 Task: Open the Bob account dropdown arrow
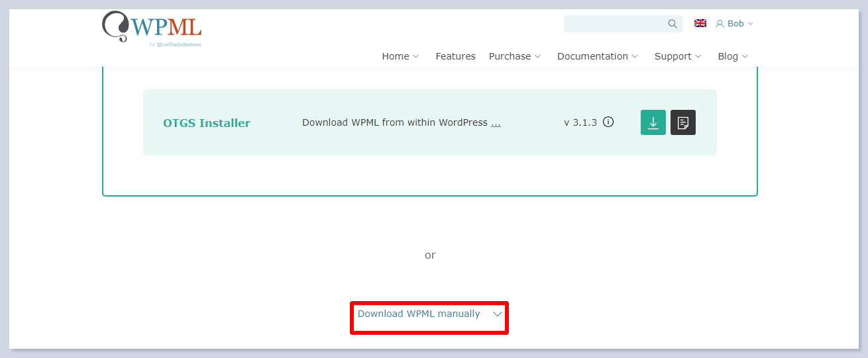point(750,24)
